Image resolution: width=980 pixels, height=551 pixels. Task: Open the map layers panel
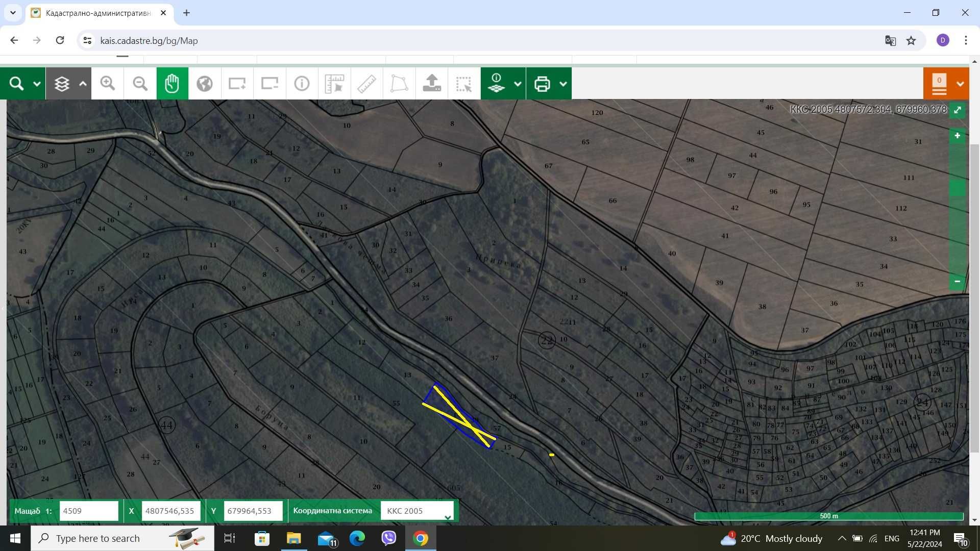62,84
